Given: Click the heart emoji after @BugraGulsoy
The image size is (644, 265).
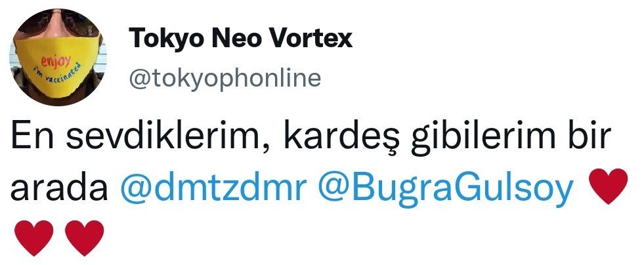Looking at the screenshot, I should [609, 186].
